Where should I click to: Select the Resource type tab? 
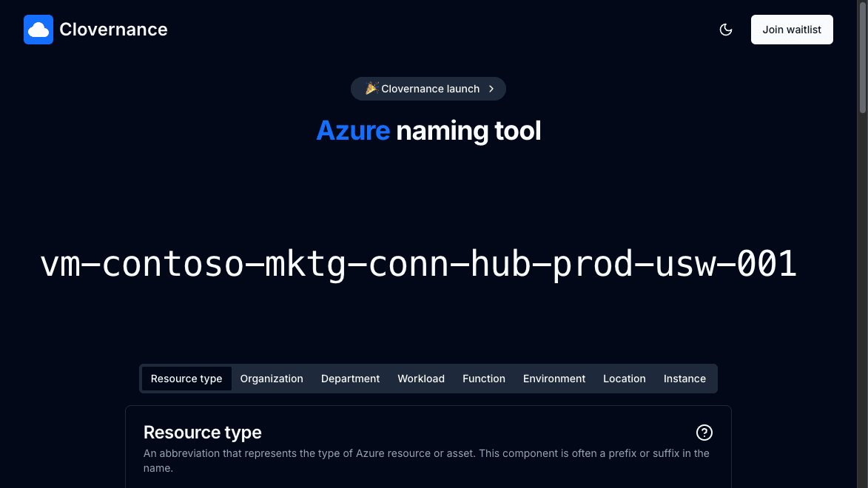[186, 379]
